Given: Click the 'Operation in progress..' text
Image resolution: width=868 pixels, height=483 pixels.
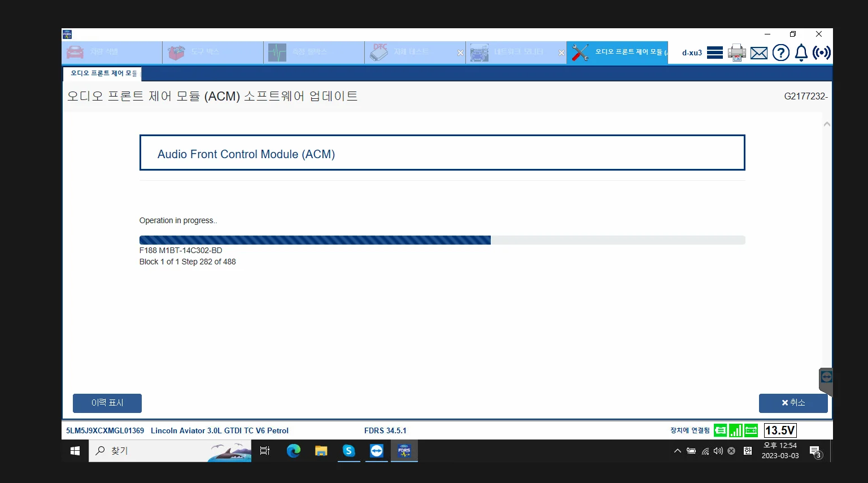Looking at the screenshot, I should pos(178,220).
